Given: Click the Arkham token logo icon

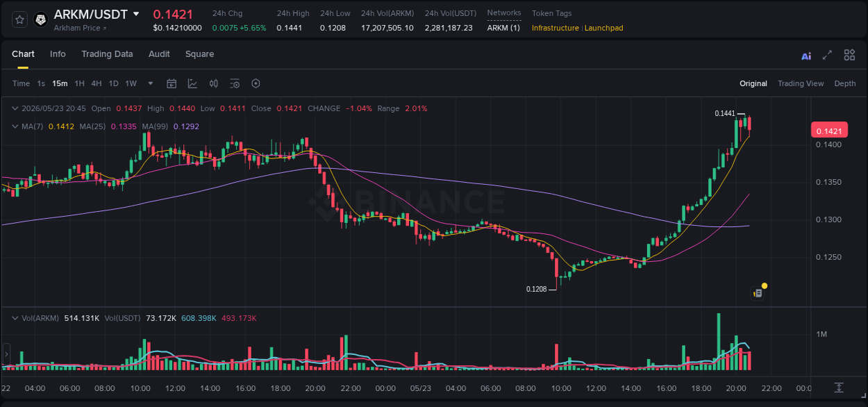Looking at the screenshot, I should point(40,20).
